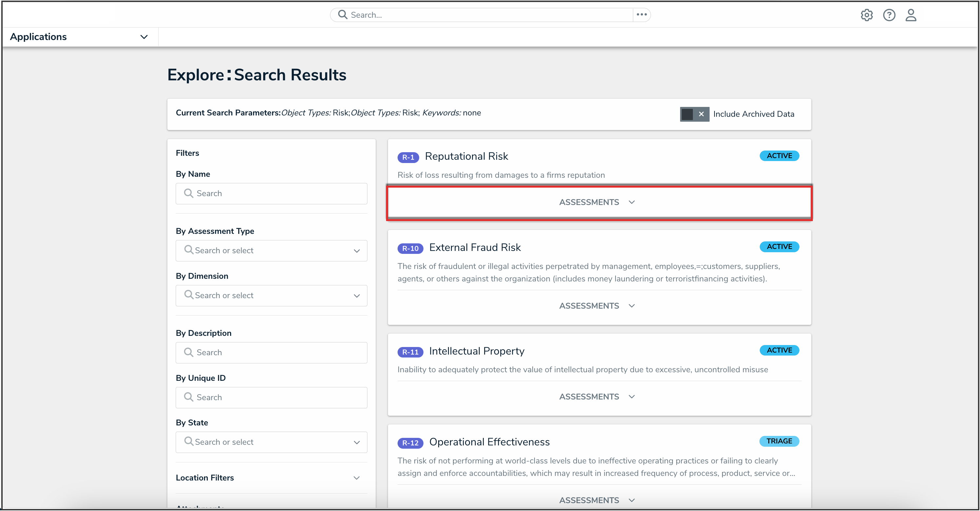
Task: Open the Reputational Risk result
Action: pos(466,156)
